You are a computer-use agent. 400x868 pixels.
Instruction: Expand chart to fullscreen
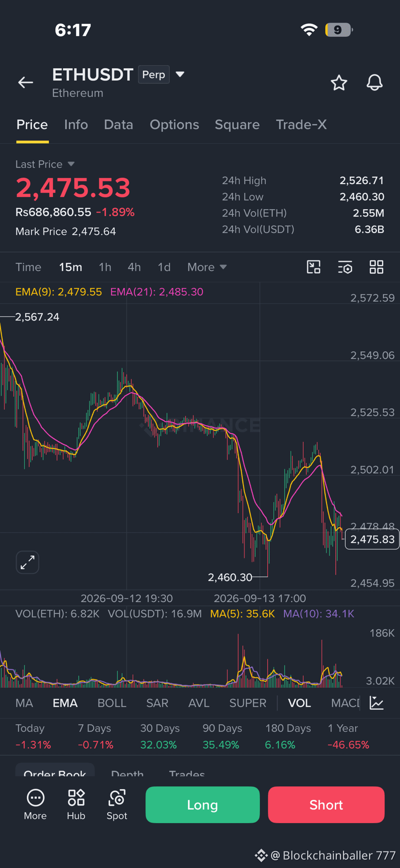pyautogui.click(x=28, y=562)
